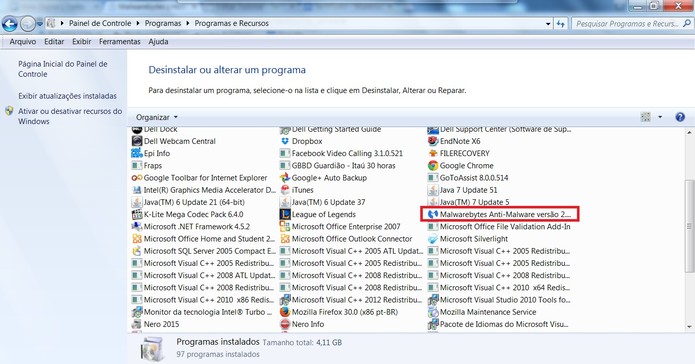Click the list scrollbar up arrow
Screen dimensions: 695x364
[689, 132]
